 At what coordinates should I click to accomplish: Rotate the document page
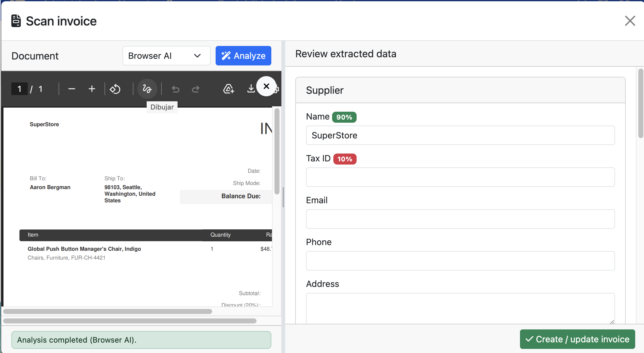click(x=115, y=89)
